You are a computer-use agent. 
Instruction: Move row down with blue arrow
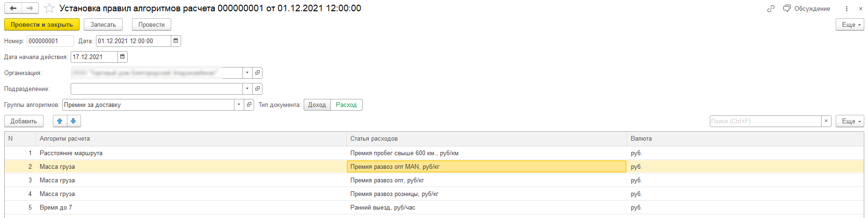pos(73,121)
